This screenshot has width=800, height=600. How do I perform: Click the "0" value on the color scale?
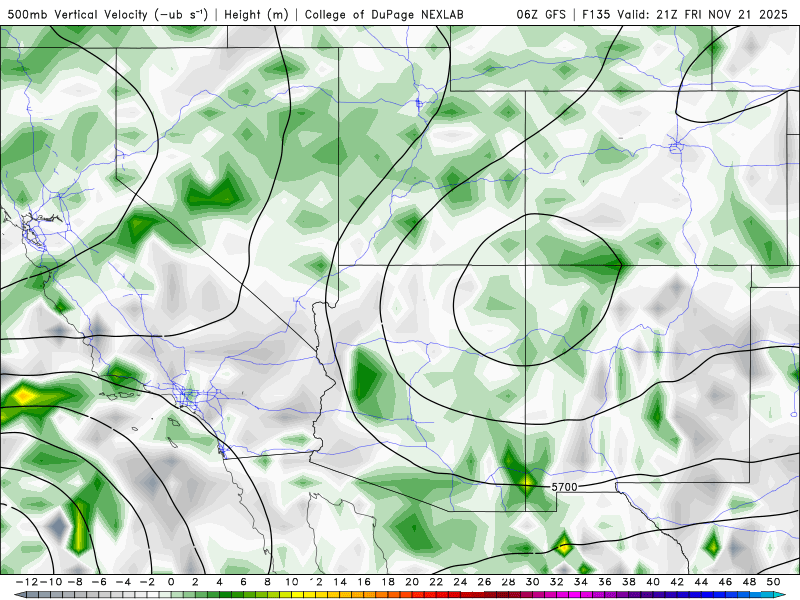171,582
